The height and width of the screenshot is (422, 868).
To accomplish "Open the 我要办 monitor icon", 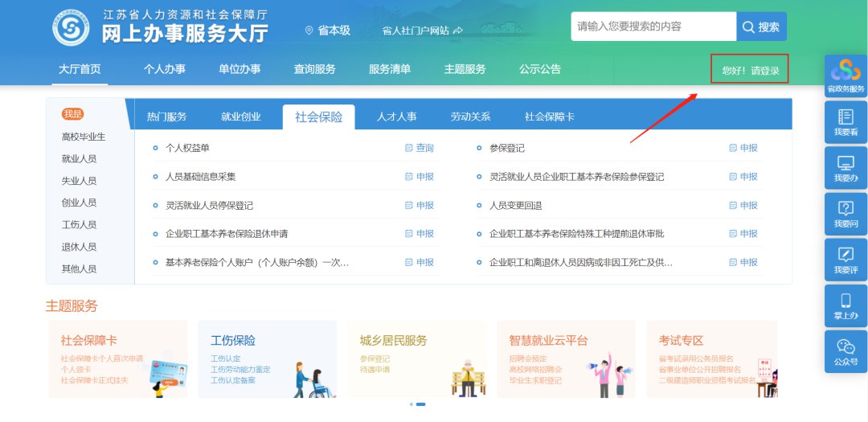I will click(x=845, y=162).
